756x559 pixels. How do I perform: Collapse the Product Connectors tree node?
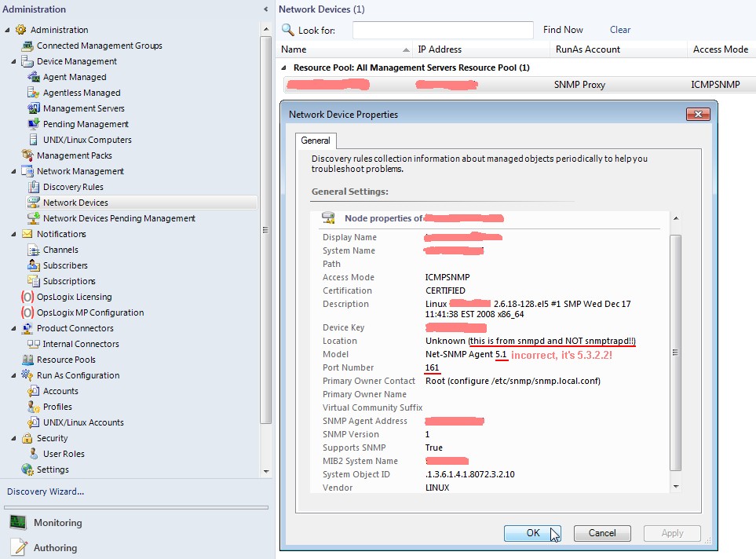(x=13, y=328)
